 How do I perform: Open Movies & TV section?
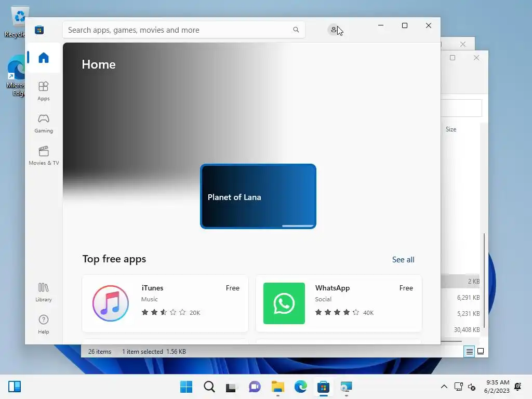(44, 155)
